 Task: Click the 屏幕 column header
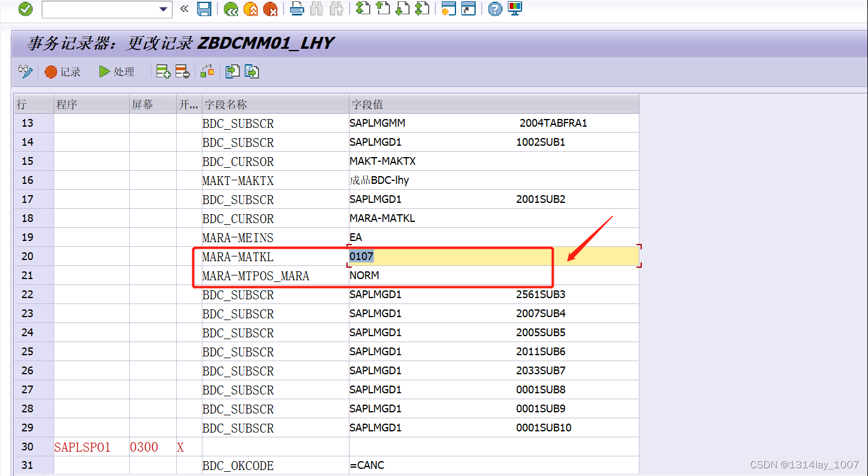tap(153, 104)
